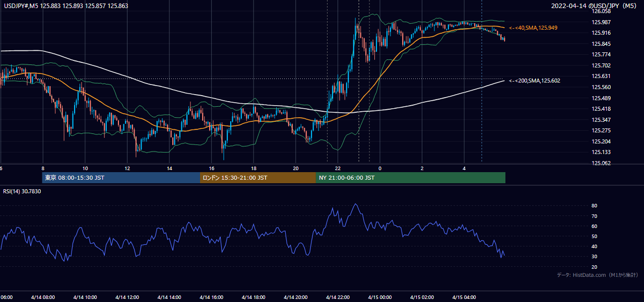The width and height of the screenshot is (644, 302).
Task: Click the 4/15 02:00 date axis label
Action: (422, 297)
